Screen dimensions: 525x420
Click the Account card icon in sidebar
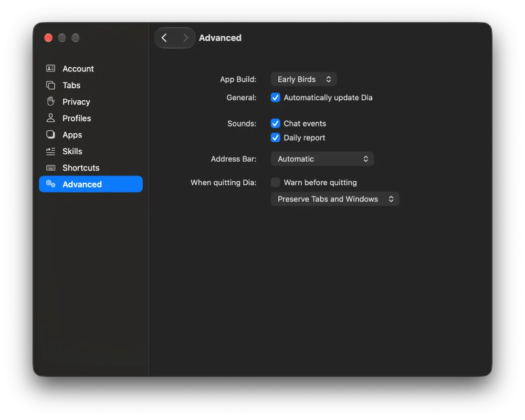tap(50, 68)
